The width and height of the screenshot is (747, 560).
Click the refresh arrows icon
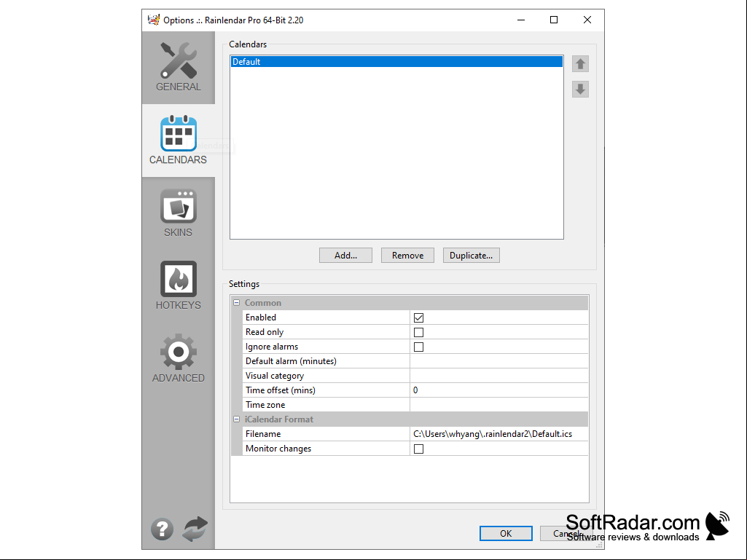point(195,529)
